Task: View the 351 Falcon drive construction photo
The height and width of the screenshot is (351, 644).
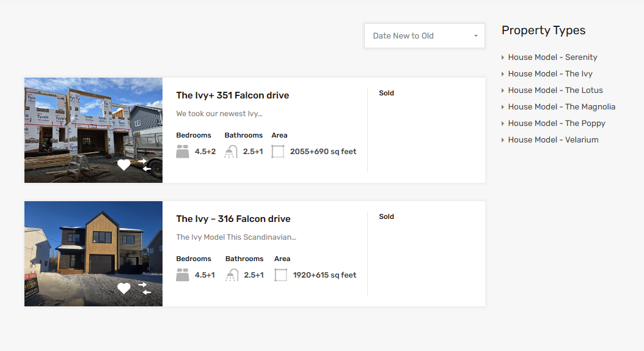Action: [x=93, y=130]
